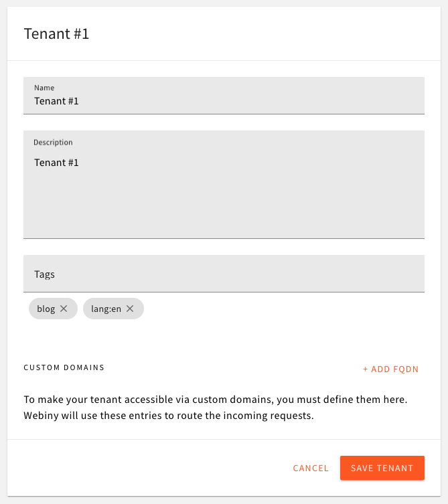
Task: Focus the Name input field
Action: click(224, 102)
